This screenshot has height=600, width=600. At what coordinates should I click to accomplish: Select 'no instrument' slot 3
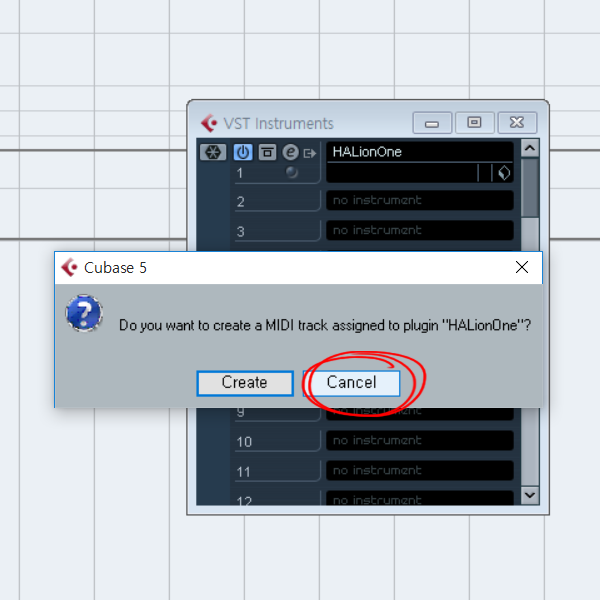(x=420, y=230)
